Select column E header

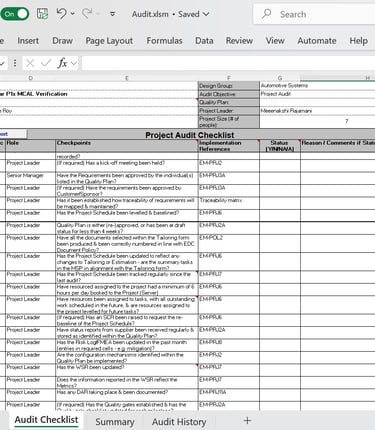(127, 78)
